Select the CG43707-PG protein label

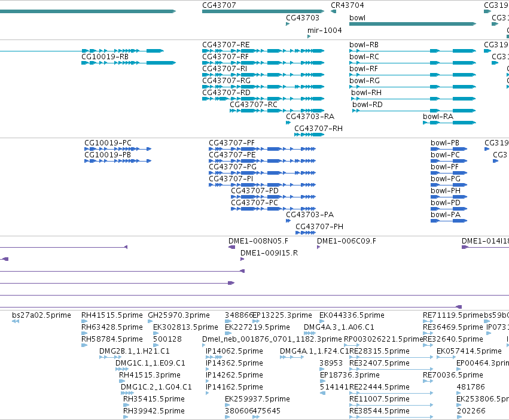tap(233, 167)
